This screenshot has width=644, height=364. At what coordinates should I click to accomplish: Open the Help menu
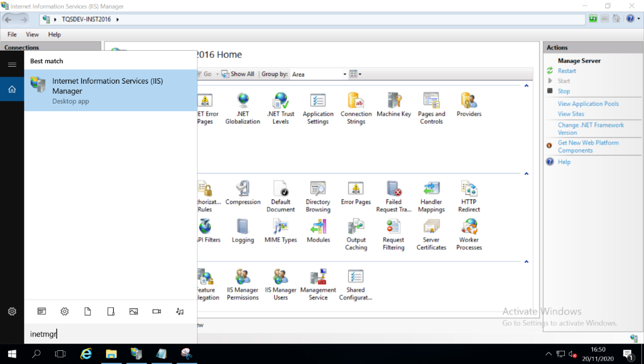[x=54, y=34]
